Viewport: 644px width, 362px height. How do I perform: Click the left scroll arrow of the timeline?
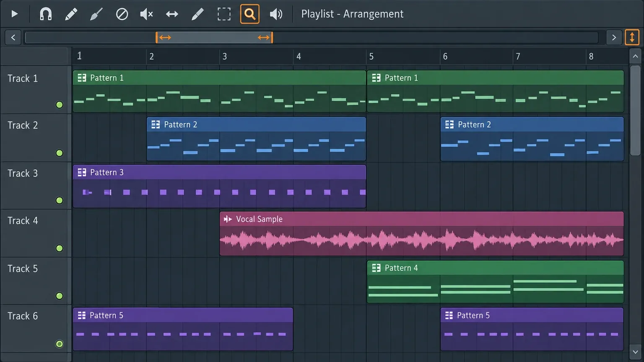tap(13, 37)
